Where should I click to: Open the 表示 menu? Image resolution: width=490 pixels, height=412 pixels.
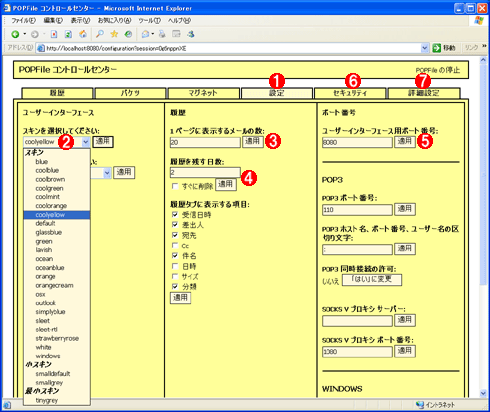click(x=80, y=21)
